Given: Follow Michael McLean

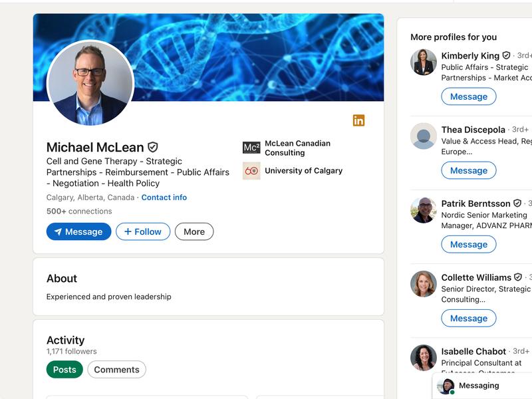Looking at the screenshot, I should [143, 231].
